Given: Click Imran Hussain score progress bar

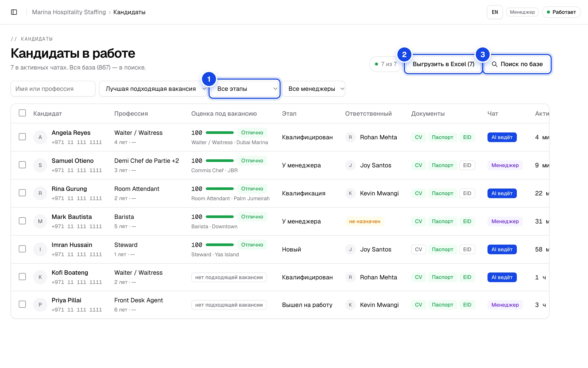Looking at the screenshot, I should tap(220, 245).
